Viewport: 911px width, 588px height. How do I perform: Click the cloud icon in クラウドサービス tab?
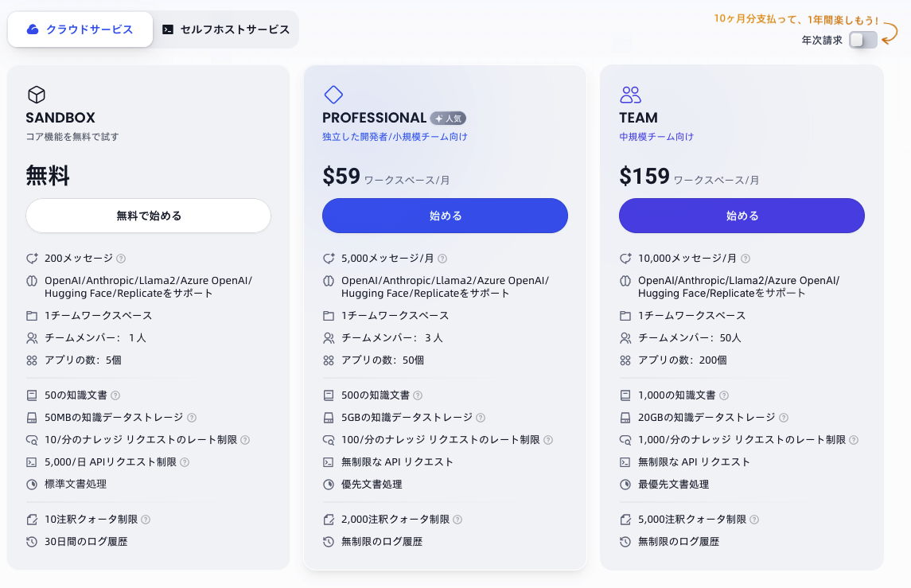point(33,29)
